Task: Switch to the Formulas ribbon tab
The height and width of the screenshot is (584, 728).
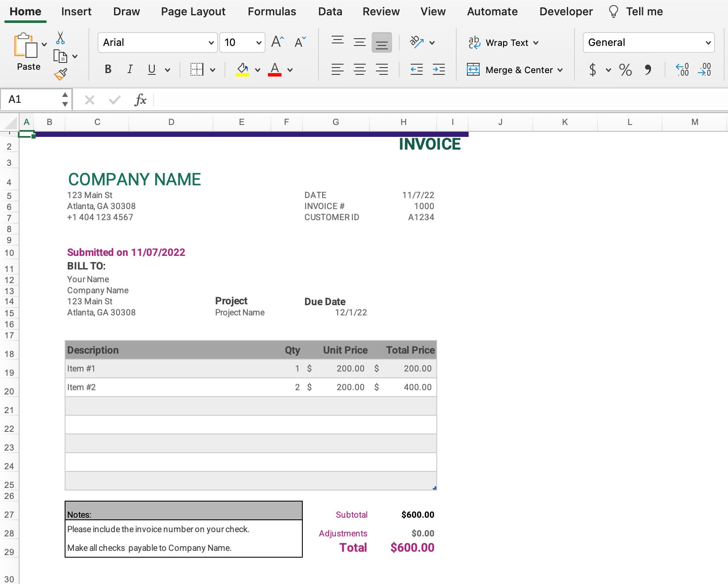Action: [x=272, y=11]
